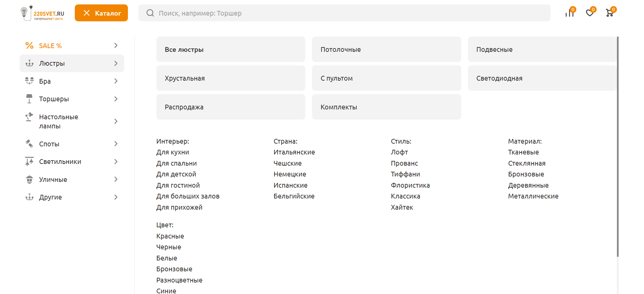Click in the search input field
Viewport: 644px width, 294px height.
(x=352, y=13)
